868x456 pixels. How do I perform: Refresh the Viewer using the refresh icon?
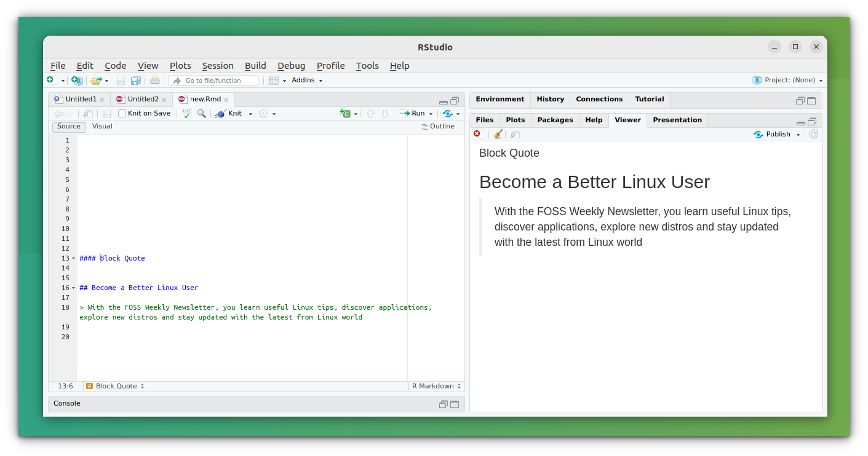(x=813, y=134)
